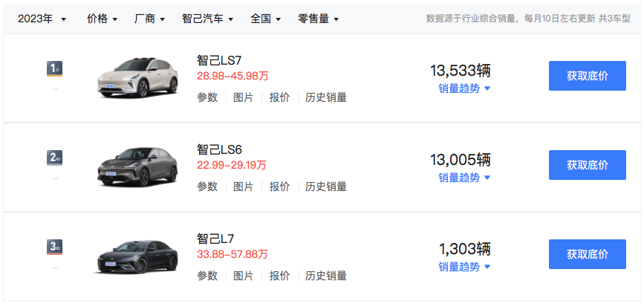View 历史销量 for 智己LS6
The width and height of the screenshot is (644, 304).
(x=326, y=187)
